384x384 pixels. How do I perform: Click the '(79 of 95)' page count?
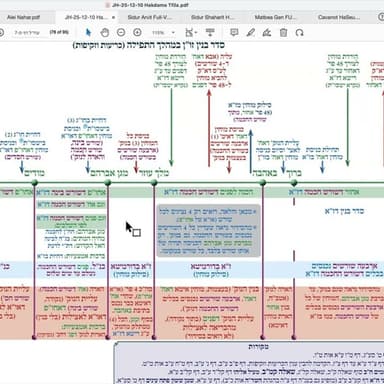point(59,32)
